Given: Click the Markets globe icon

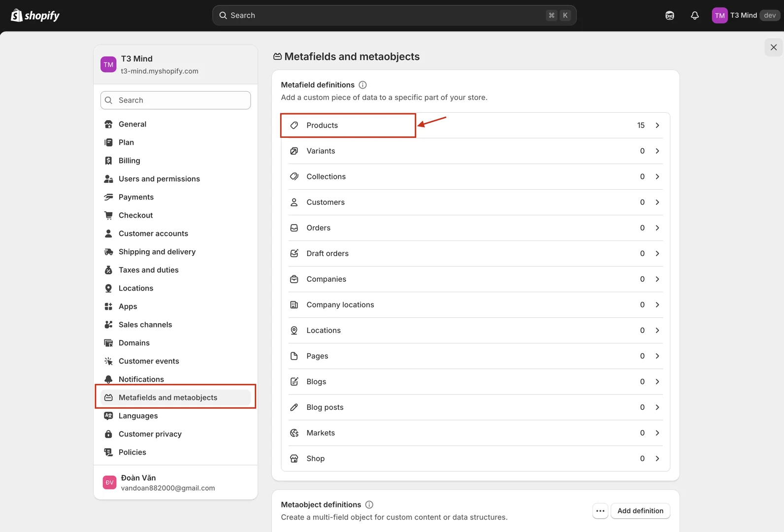Looking at the screenshot, I should click(x=294, y=432).
